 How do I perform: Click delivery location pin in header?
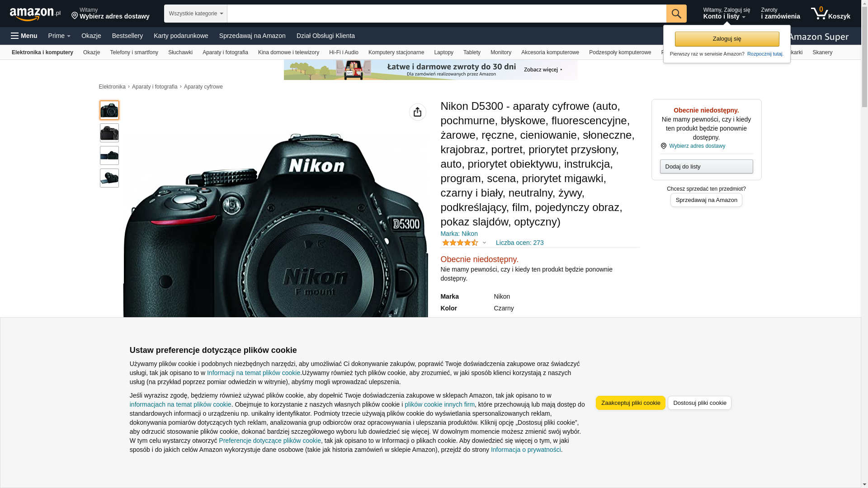pos(75,16)
